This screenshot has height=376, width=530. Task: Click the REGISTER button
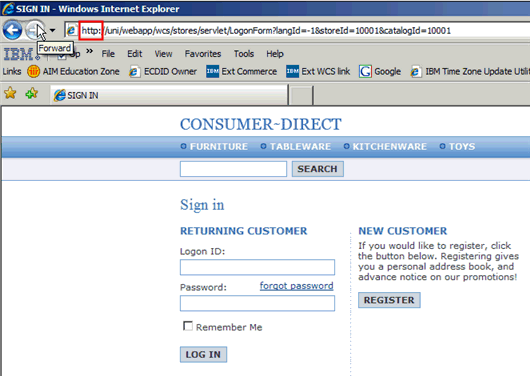point(389,300)
